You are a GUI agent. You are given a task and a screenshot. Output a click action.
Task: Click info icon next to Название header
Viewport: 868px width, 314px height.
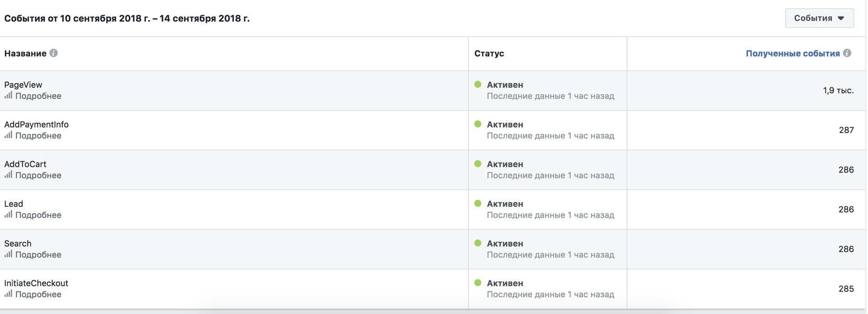pos(53,53)
